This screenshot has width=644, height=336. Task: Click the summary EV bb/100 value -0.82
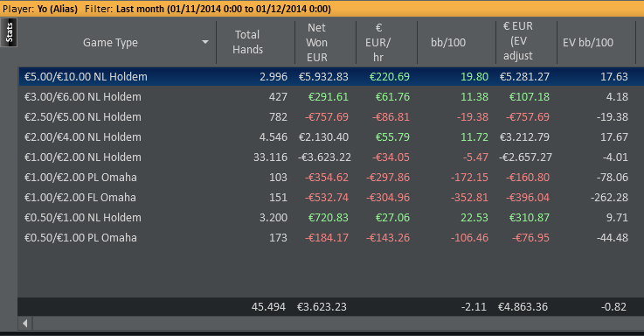(613, 307)
